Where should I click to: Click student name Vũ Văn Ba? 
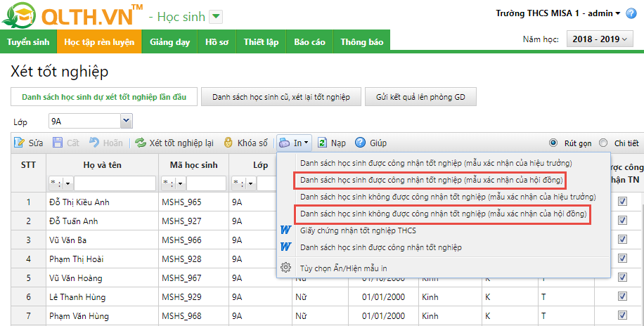[x=67, y=240]
